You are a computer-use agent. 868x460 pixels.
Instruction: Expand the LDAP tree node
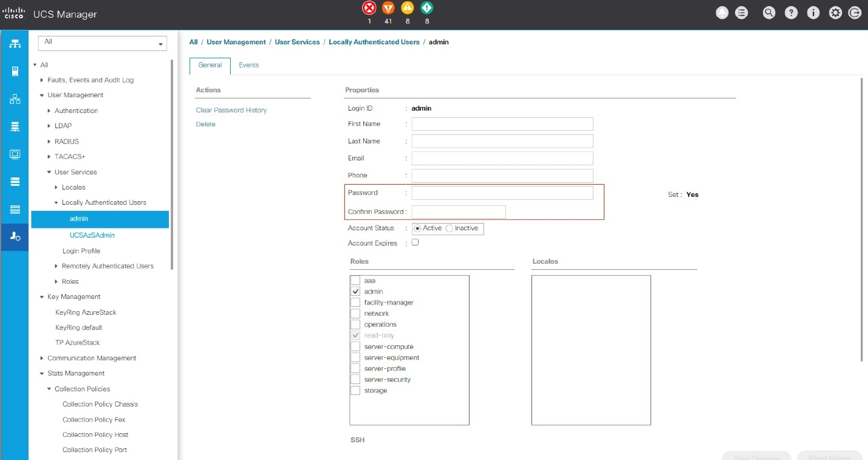click(49, 126)
